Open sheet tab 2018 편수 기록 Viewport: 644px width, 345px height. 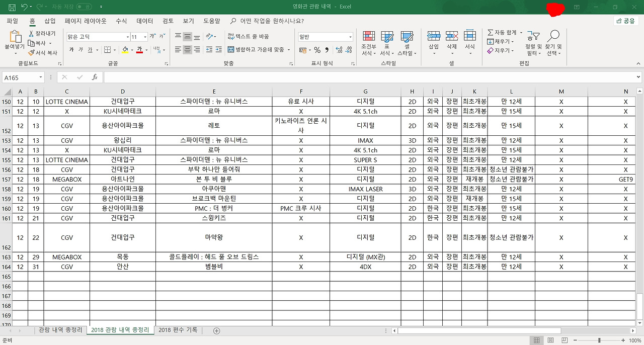coord(178,330)
